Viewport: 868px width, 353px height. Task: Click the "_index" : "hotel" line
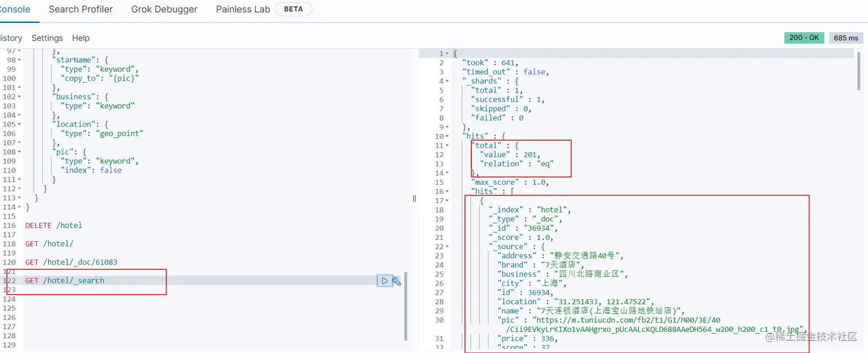point(530,210)
